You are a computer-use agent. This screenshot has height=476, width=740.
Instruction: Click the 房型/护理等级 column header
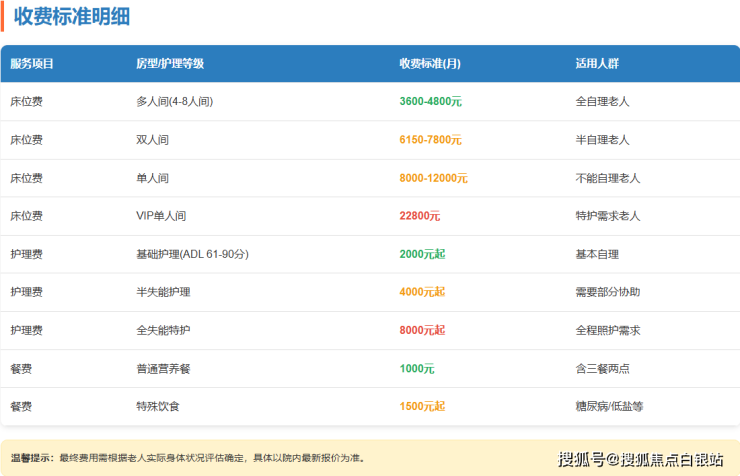point(170,63)
